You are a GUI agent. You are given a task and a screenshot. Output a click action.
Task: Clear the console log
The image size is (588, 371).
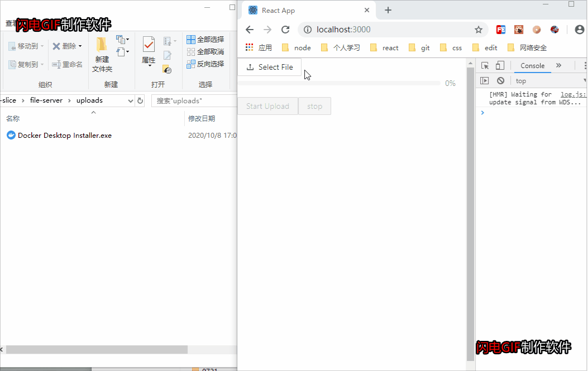point(501,80)
